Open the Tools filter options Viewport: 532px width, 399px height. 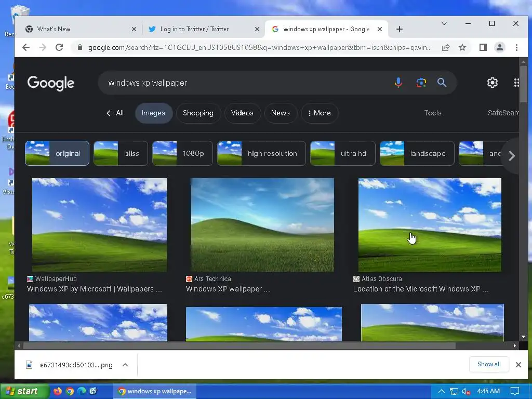(x=433, y=113)
